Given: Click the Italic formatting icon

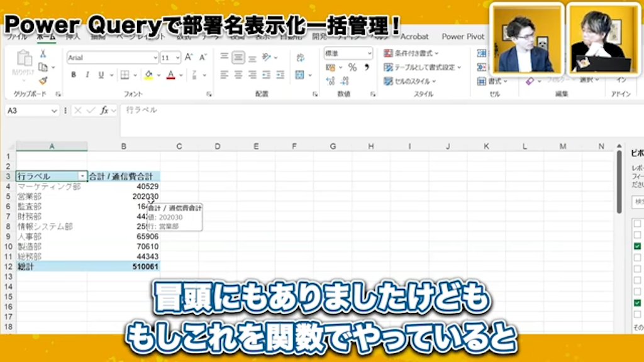Looking at the screenshot, I should [87, 75].
